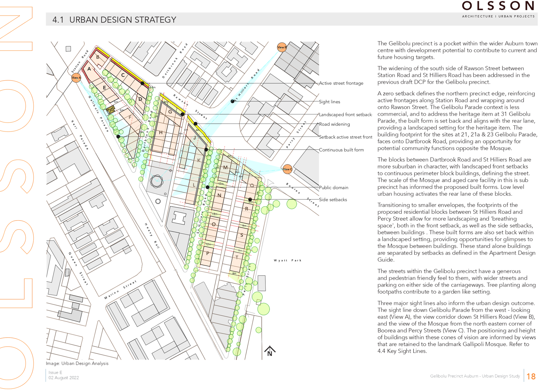Click the olive heritage item building symbol

(x=110, y=109)
